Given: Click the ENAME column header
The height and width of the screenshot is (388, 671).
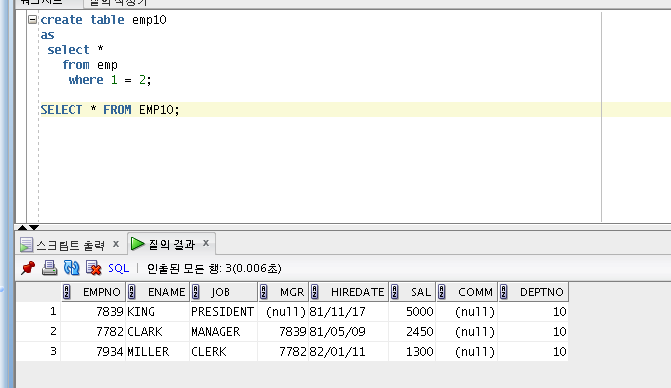Looking at the screenshot, I should point(158,292).
